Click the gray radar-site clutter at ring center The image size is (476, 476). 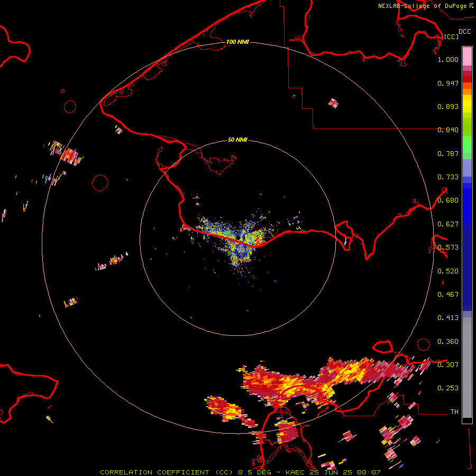coord(241,250)
